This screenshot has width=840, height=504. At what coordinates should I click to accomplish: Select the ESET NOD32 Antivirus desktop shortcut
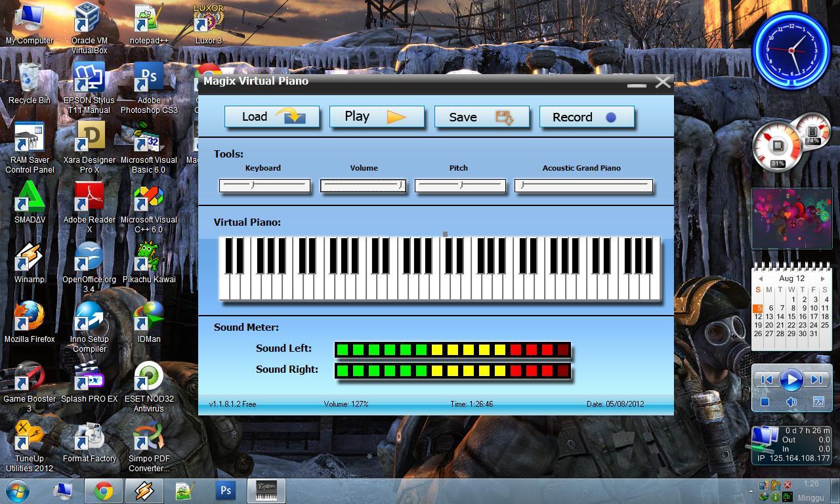149,387
